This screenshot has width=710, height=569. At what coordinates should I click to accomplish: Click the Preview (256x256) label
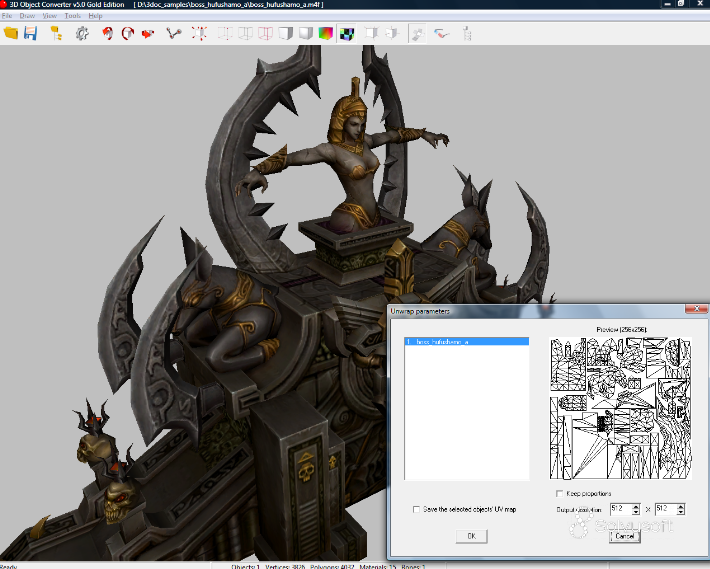click(621, 330)
